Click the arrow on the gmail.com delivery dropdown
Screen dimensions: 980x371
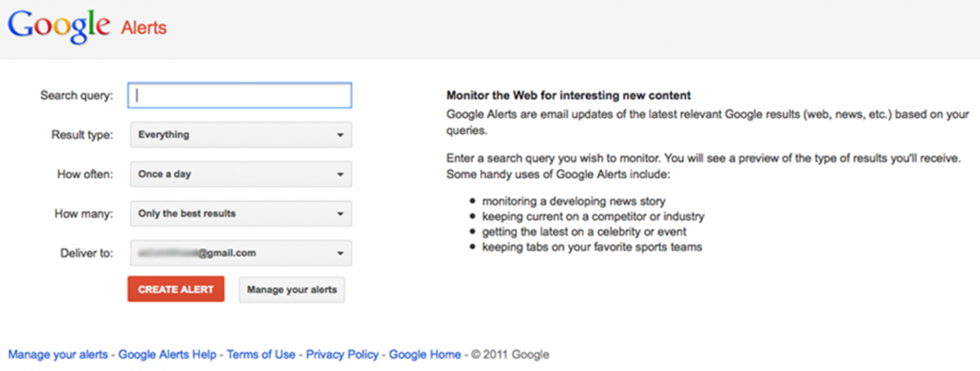point(339,253)
